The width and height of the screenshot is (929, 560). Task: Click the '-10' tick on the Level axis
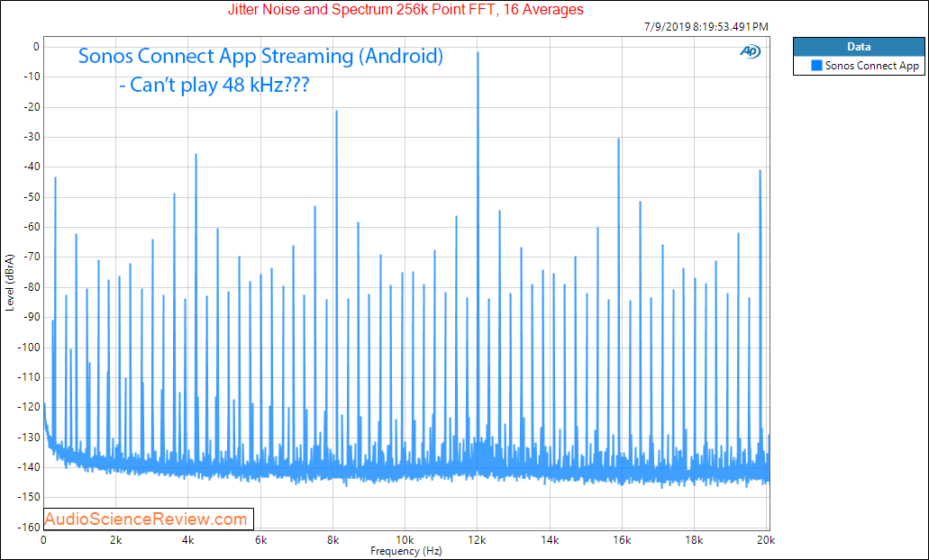pyautogui.click(x=31, y=77)
